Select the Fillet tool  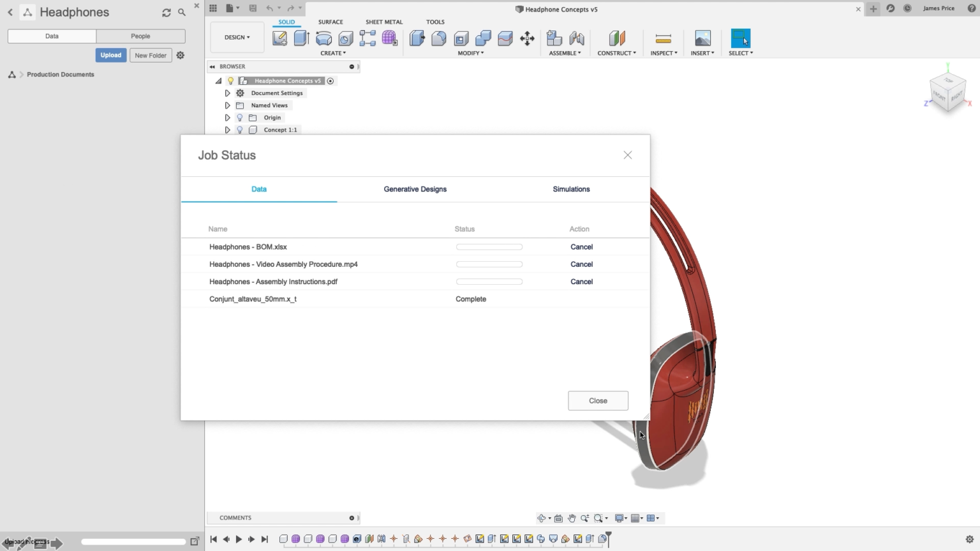439,38
